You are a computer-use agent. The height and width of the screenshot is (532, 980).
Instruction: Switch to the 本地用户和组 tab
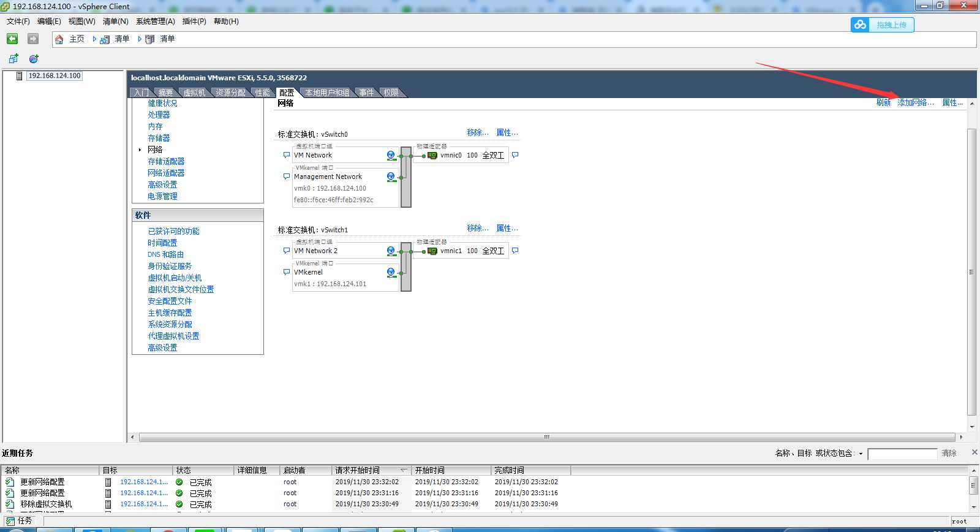[327, 93]
